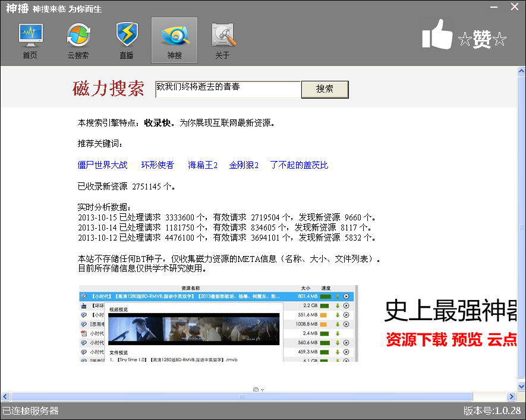This screenshot has width=526, height=420.
Task: Click the magnet search text field
Action: click(x=227, y=89)
